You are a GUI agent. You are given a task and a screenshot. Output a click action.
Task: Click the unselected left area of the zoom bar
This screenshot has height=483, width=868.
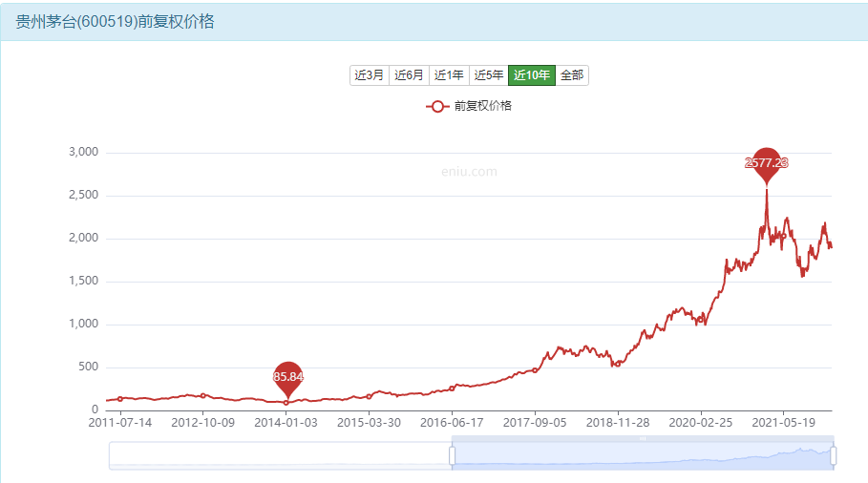(x=281, y=456)
